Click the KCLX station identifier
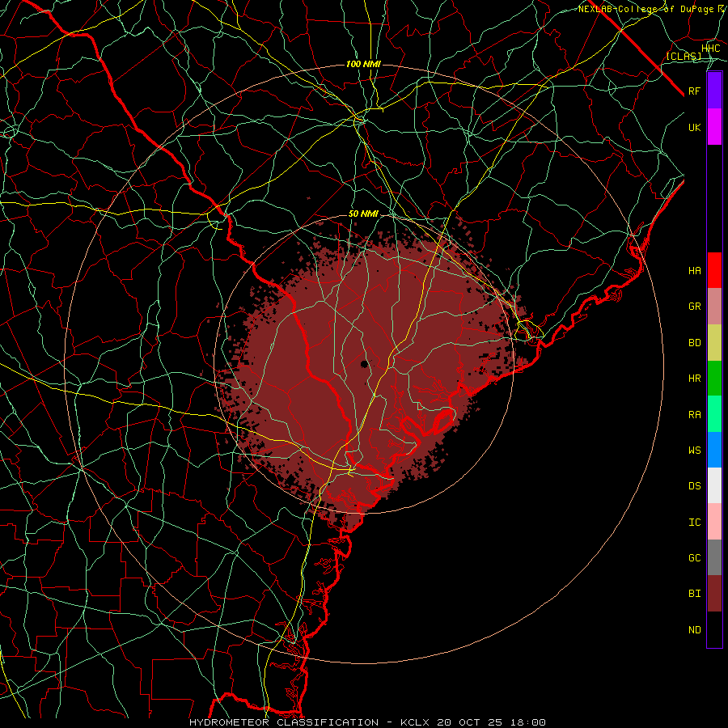728x728 pixels. point(415,722)
